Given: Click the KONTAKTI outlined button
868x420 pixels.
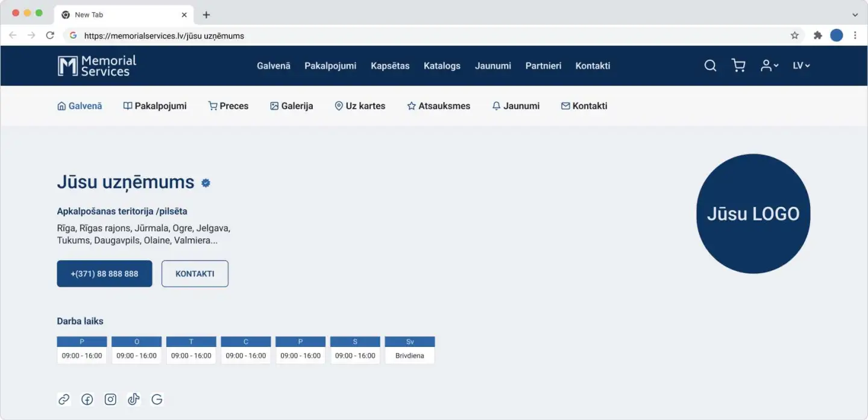Looking at the screenshot, I should tap(195, 273).
